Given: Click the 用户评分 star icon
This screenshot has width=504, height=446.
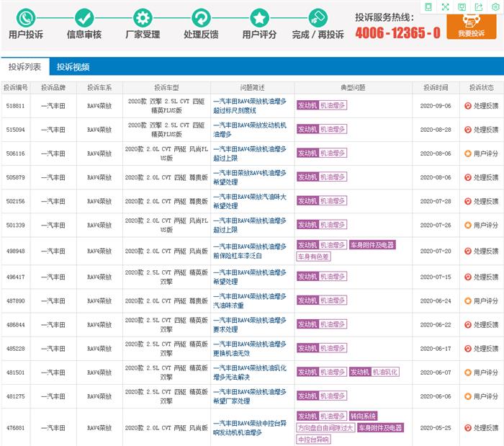Looking at the screenshot, I should [x=259, y=18].
